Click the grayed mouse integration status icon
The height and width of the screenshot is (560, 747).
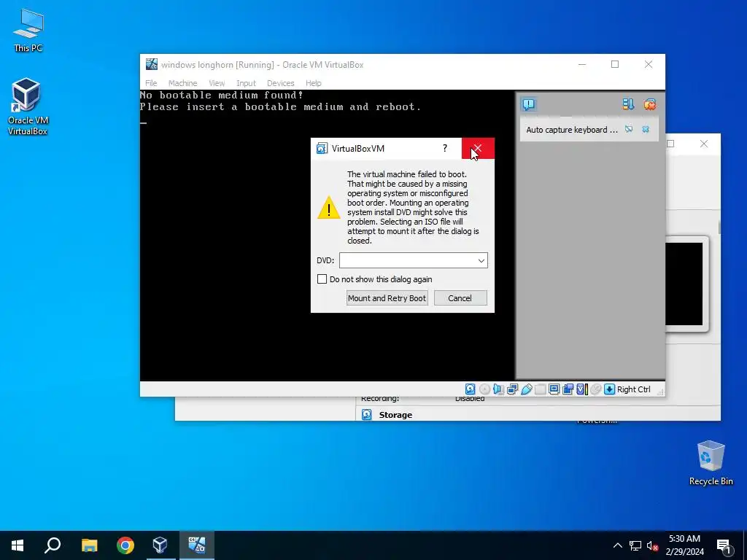595,389
